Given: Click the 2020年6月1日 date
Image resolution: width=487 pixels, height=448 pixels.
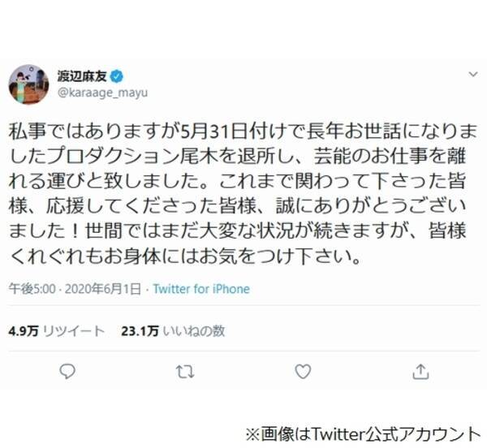Looking at the screenshot, I should click(x=96, y=289).
